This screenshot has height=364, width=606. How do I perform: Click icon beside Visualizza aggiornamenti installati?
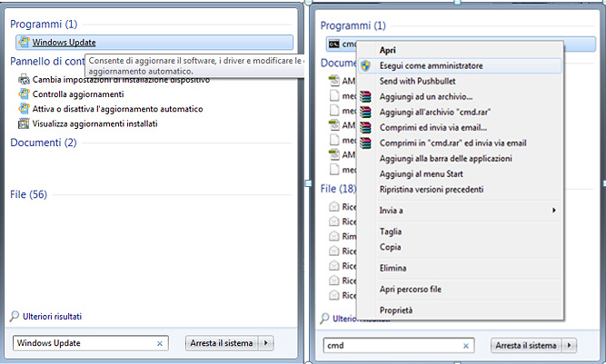click(x=24, y=123)
